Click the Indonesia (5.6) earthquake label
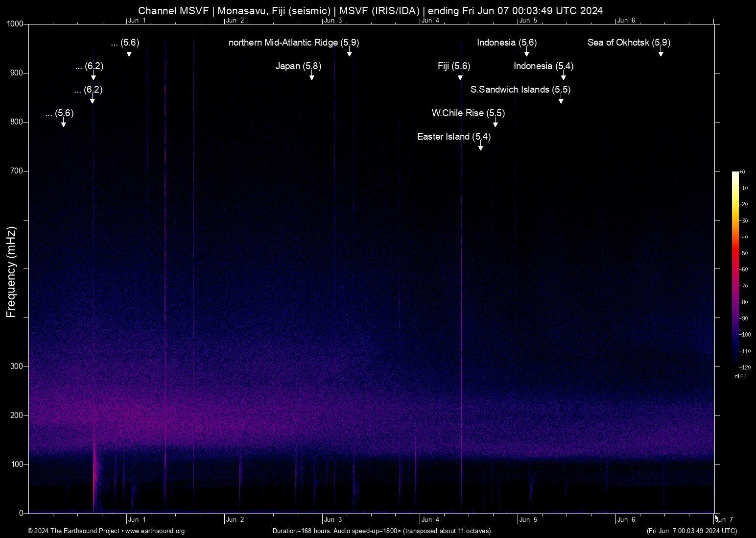 (506, 43)
